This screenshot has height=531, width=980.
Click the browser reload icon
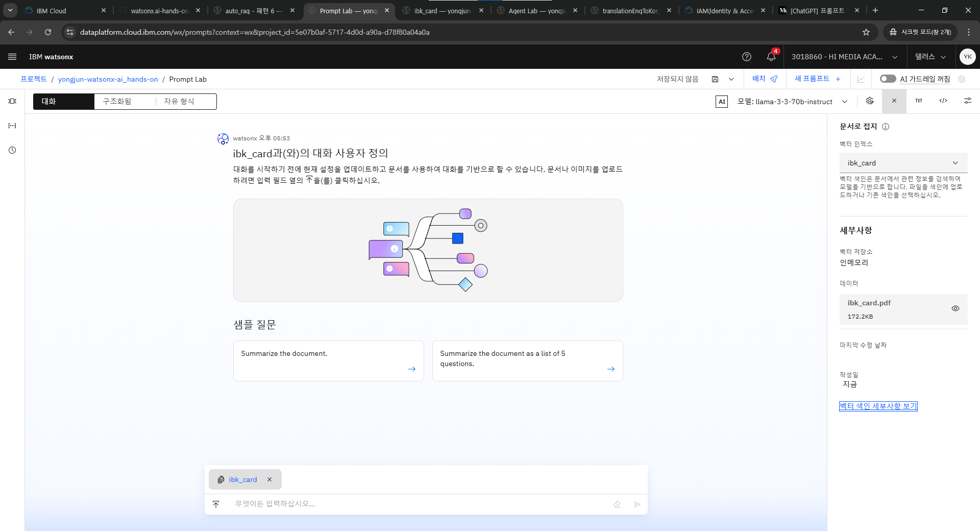48,32
